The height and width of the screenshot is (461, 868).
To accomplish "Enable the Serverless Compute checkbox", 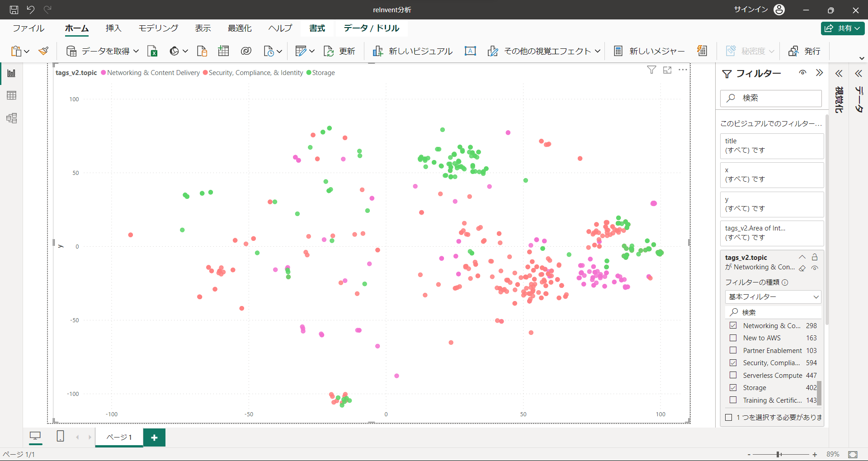I will [x=733, y=375].
